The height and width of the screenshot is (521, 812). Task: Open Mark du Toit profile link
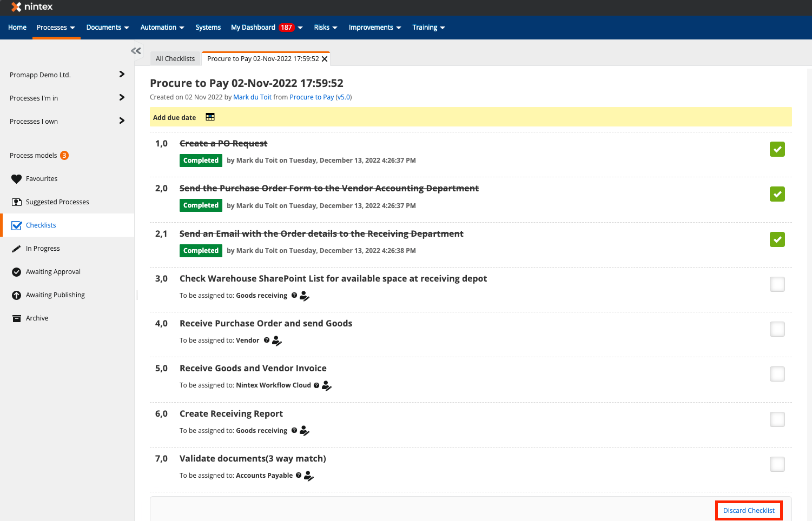[253, 97]
